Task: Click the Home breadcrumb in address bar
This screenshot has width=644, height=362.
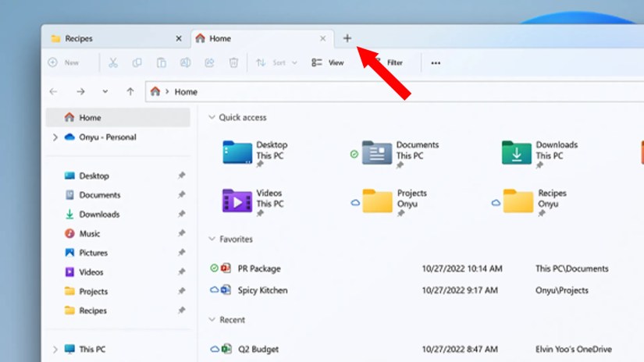Action: (186, 92)
